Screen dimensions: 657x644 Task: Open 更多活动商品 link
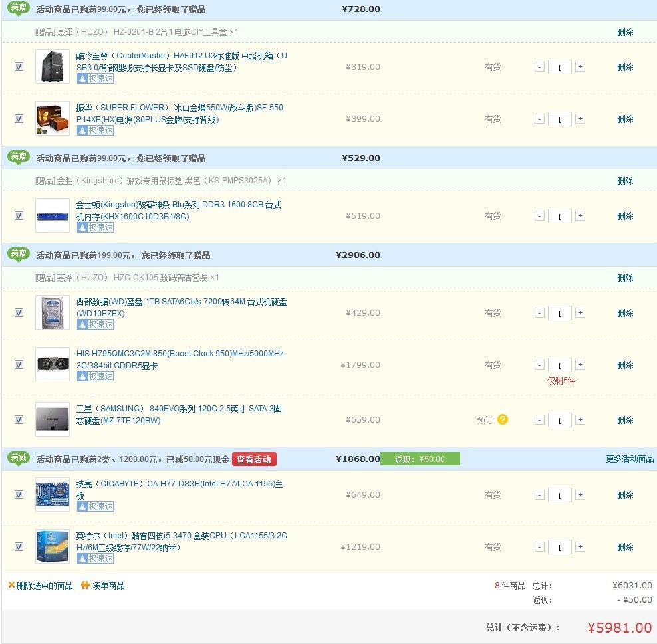coord(630,459)
